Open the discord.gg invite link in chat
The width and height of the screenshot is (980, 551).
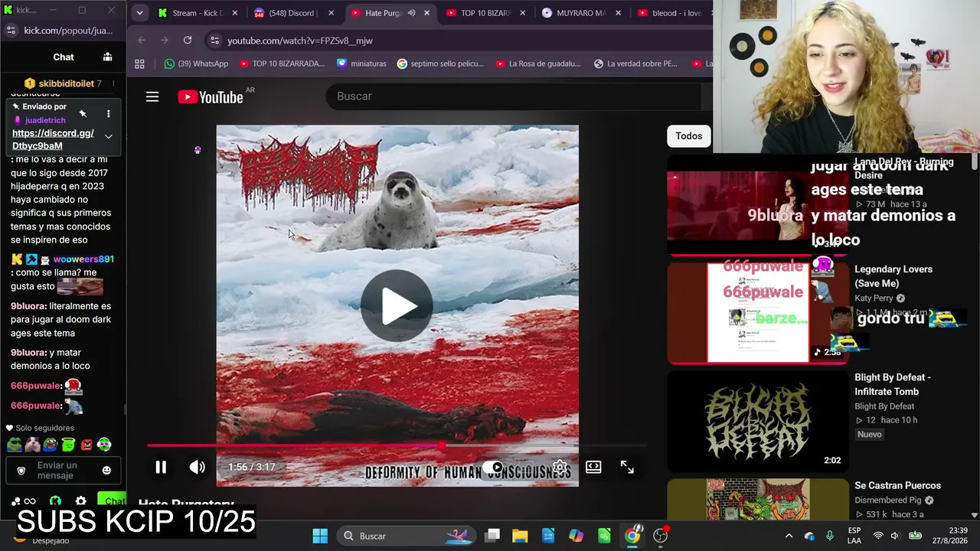[x=53, y=139]
